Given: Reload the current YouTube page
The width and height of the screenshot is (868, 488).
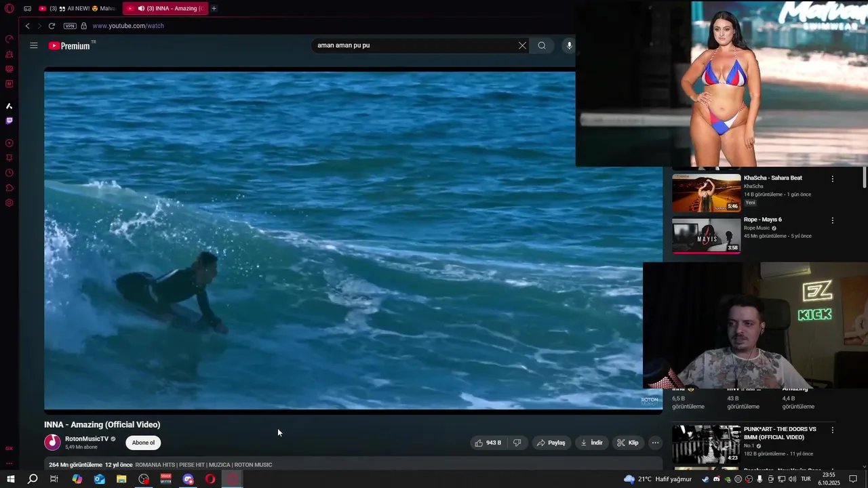Looking at the screenshot, I should pos(52,26).
